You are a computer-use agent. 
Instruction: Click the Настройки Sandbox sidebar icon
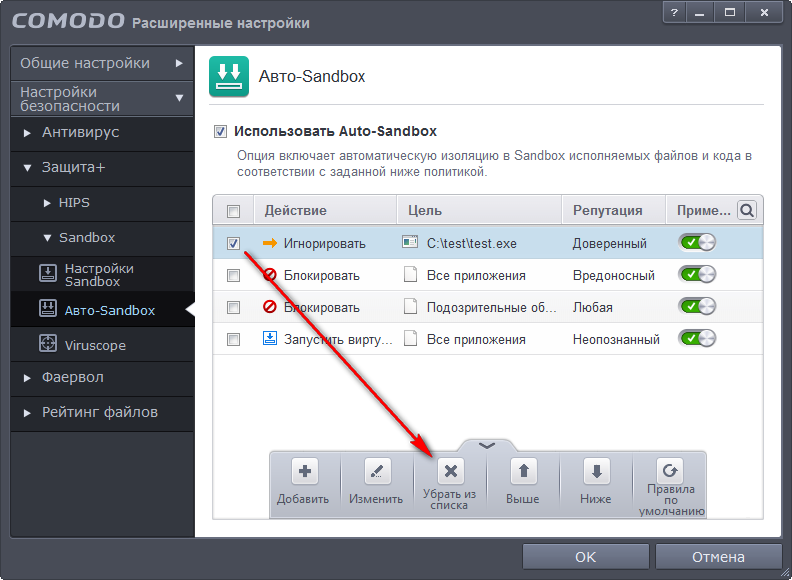click(x=48, y=274)
